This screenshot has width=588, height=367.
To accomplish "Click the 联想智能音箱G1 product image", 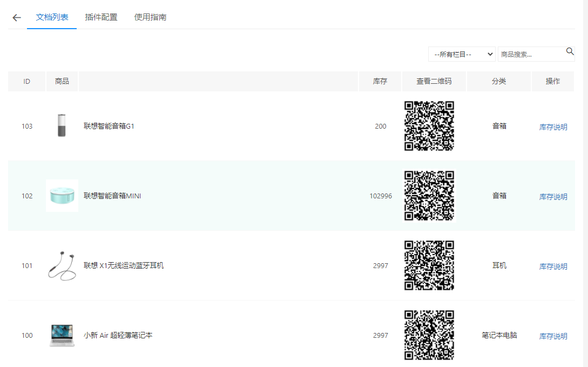I will (x=62, y=126).
